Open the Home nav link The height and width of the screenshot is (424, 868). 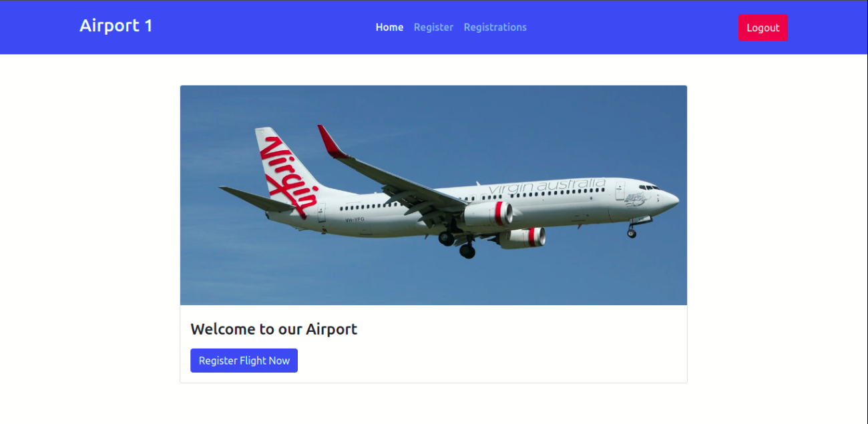[389, 27]
